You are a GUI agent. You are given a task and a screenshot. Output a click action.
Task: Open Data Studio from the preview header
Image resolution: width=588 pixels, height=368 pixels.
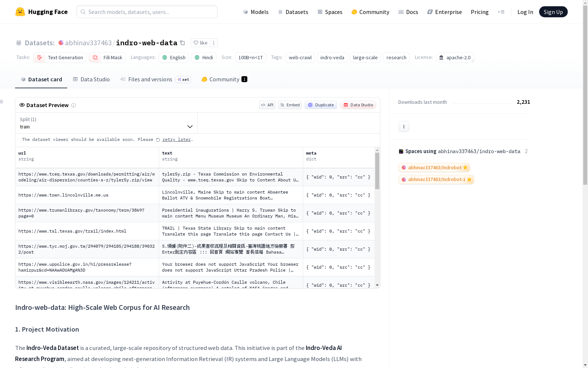coord(358,105)
